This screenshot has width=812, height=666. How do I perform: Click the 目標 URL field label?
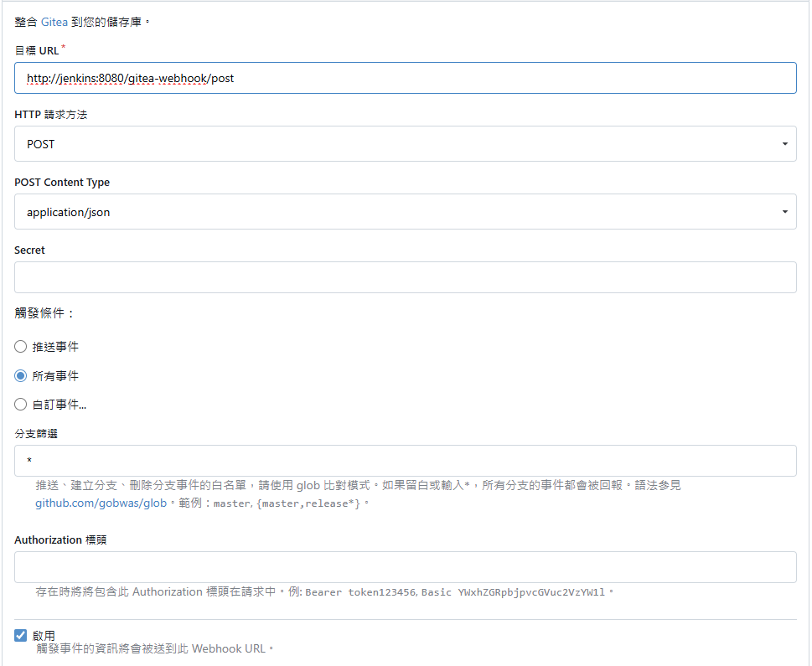coord(37,50)
